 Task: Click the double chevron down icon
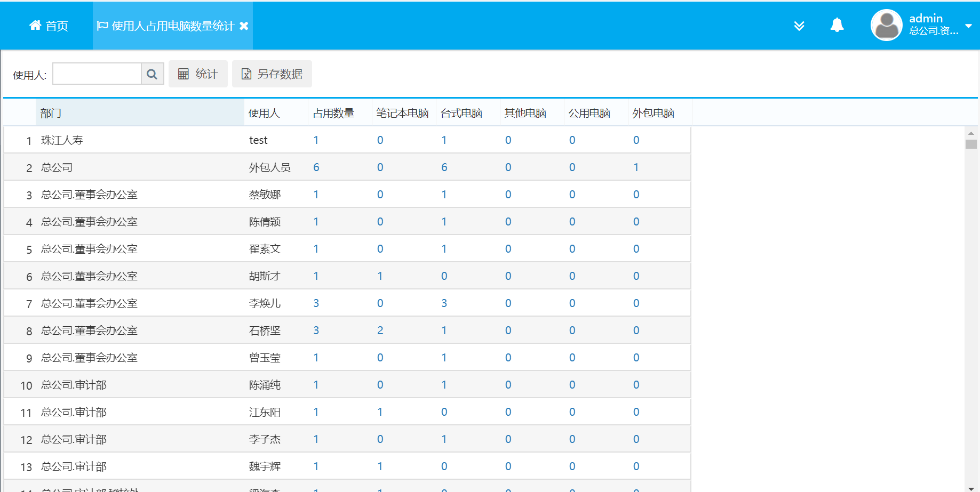click(799, 26)
